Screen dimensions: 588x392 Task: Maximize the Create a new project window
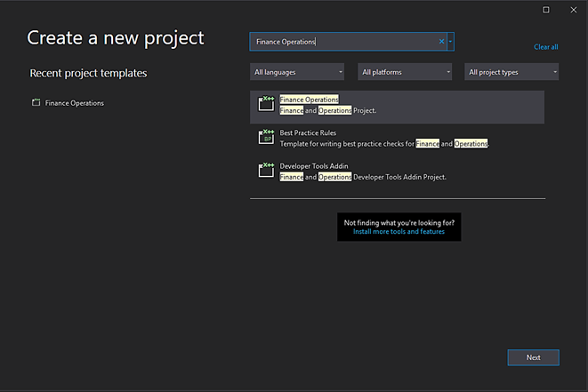pos(545,10)
